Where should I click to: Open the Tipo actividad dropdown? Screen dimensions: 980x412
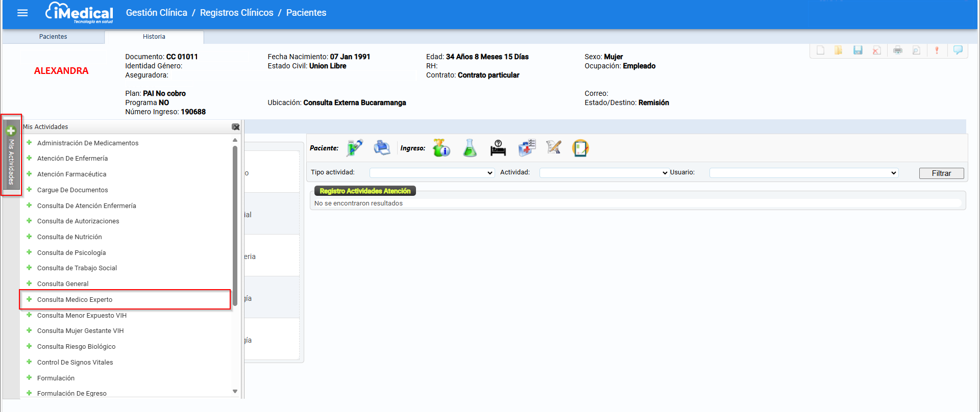pos(432,173)
